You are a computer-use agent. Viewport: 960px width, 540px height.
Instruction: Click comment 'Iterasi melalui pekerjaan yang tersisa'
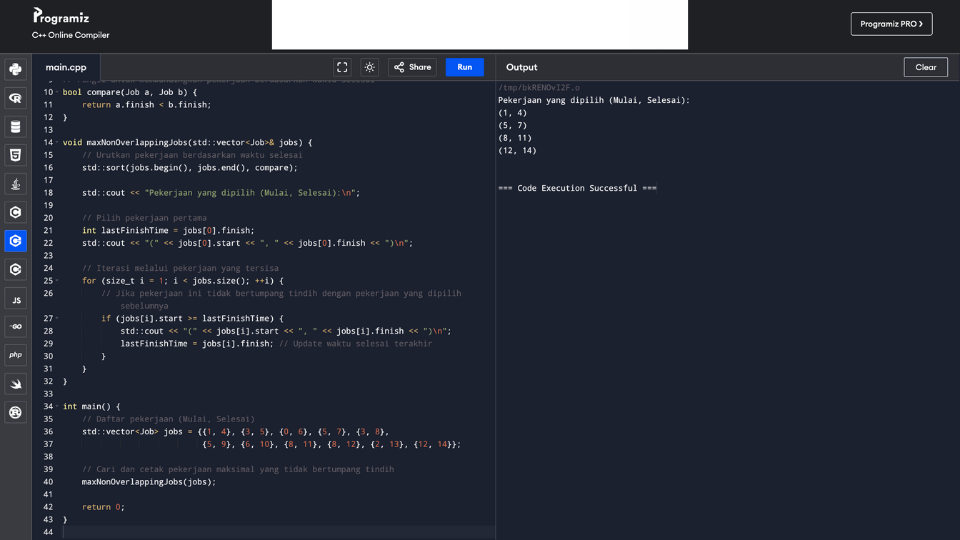181,268
